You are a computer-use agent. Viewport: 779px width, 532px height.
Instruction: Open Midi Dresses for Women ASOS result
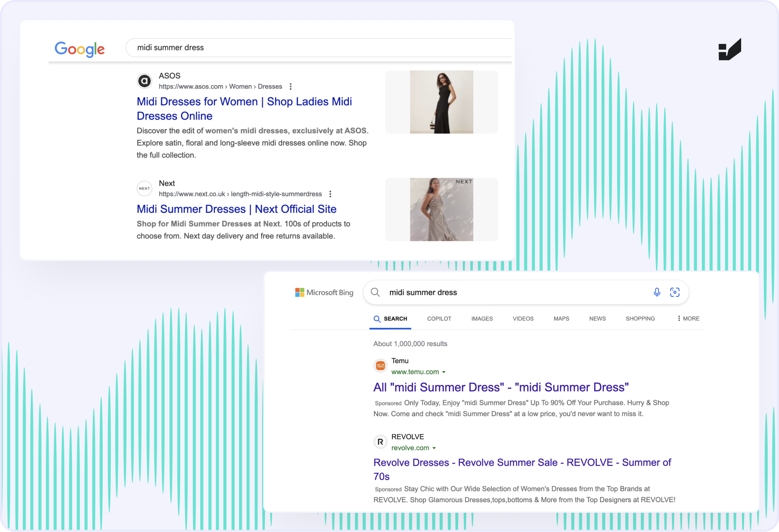click(244, 109)
